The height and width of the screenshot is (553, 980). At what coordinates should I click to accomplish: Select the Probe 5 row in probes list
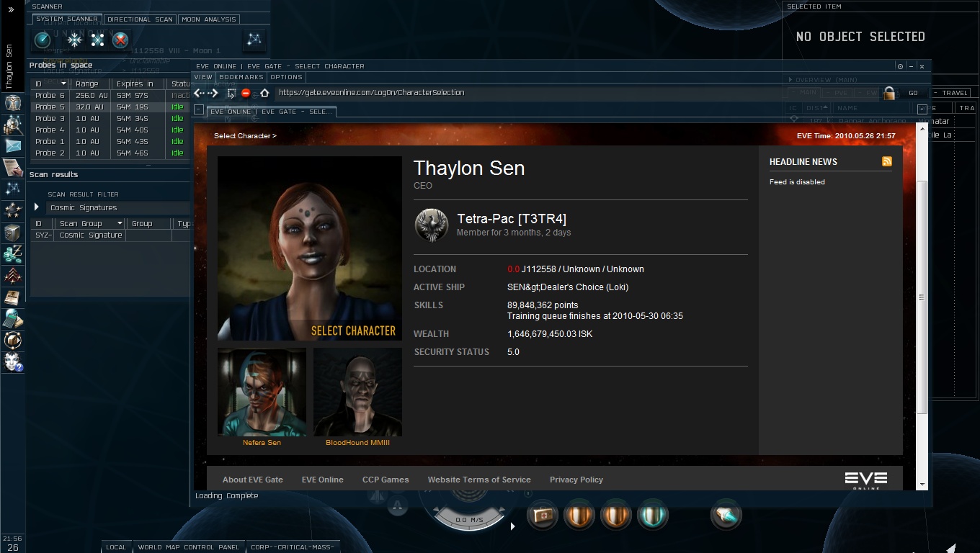tap(111, 107)
